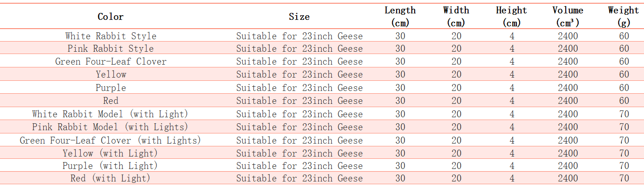Click the Red (with Light) cell

pyautogui.click(x=111, y=178)
